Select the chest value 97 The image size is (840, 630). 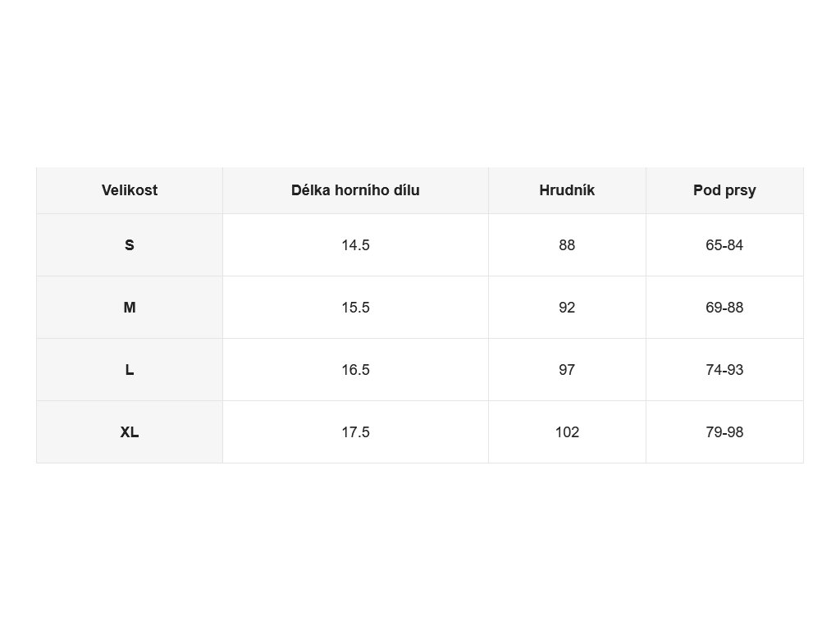tap(567, 370)
